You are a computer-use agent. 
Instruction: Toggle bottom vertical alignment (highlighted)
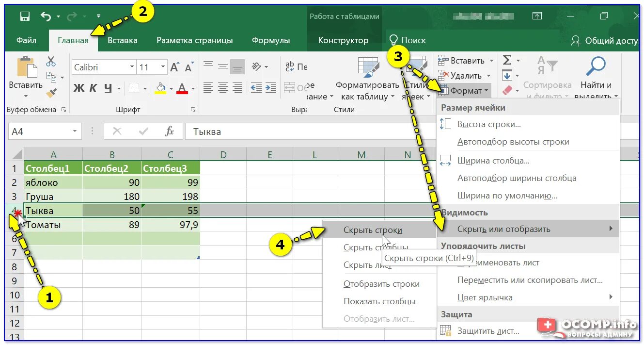click(237, 66)
